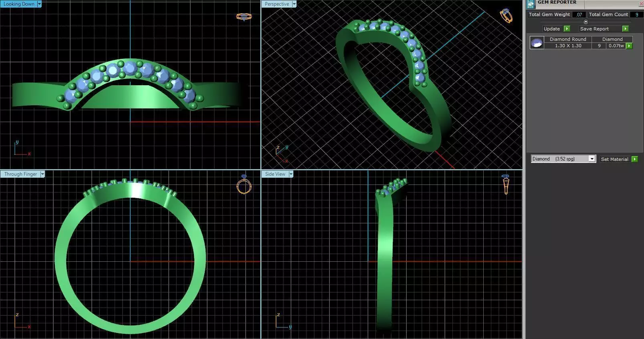644x339 pixels.
Task: Click the Looking Down viewport label
Action: pos(19,4)
